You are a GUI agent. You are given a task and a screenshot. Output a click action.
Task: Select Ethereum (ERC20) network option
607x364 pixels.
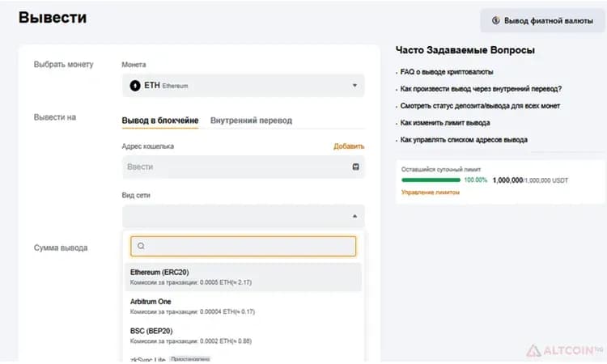pos(243,277)
